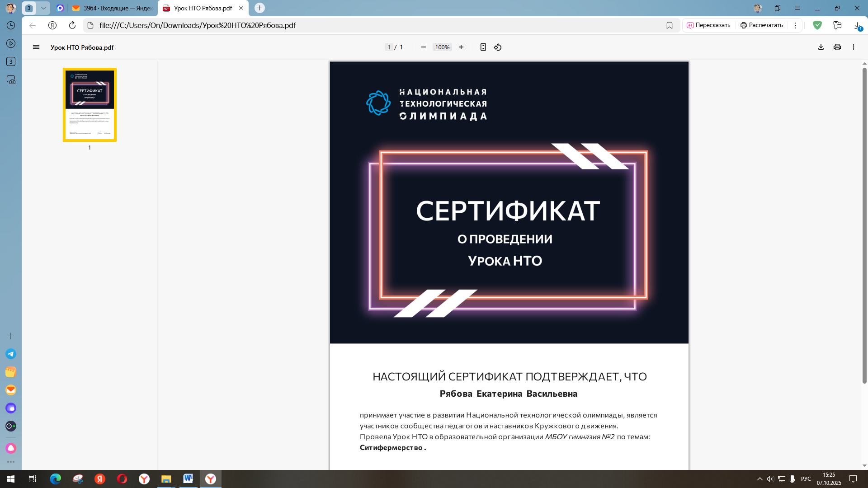The image size is (868, 488).
Task: Open Telegram from the browser sidebar
Action: point(11,354)
